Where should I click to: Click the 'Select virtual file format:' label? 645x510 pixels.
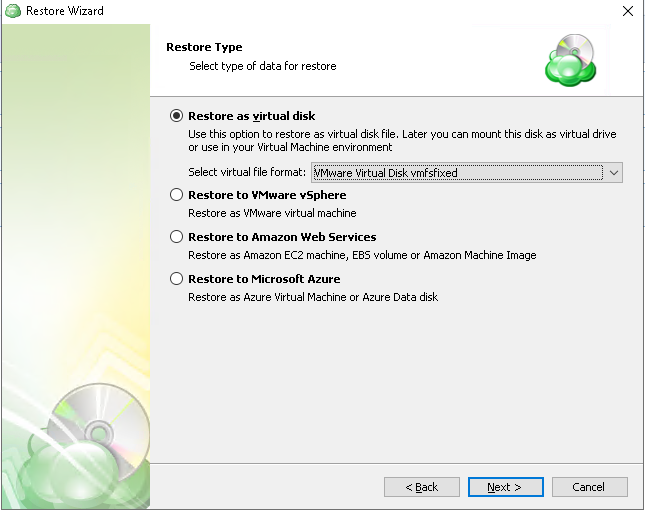tap(247, 173)
